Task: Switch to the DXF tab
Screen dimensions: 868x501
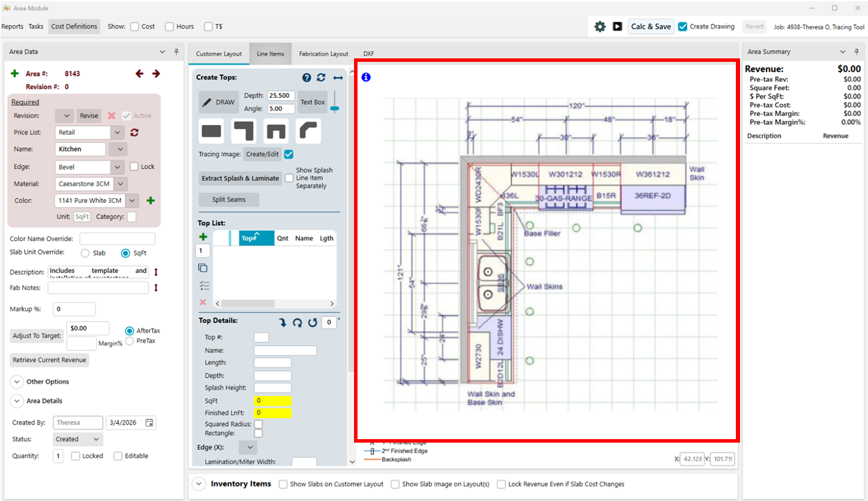Action: pyautogui.click(x=369, y=54)
